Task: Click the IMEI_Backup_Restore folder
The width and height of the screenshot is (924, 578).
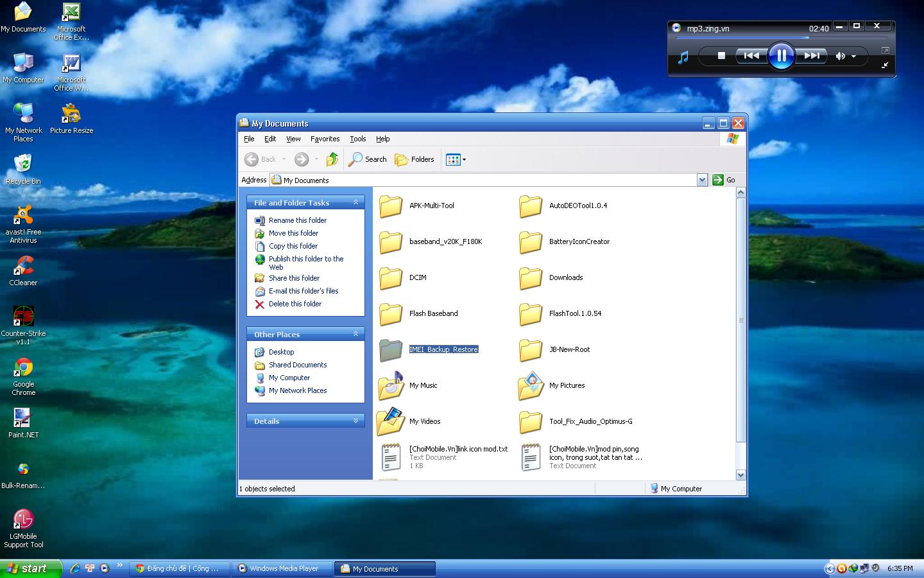Action: coord(428,350)
